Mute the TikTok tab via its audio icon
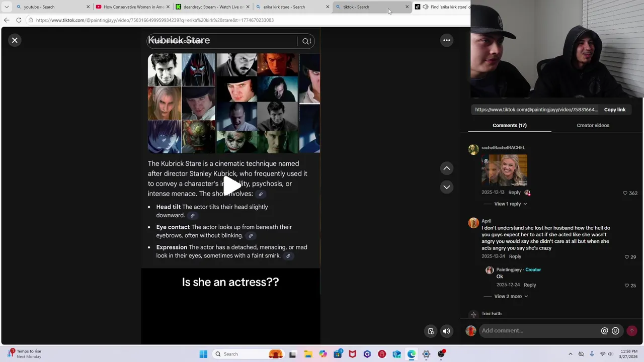 pos(426,7)
